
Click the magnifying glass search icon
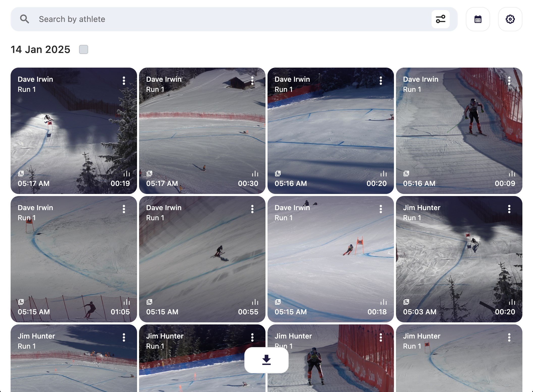click(x=24, y=19)
